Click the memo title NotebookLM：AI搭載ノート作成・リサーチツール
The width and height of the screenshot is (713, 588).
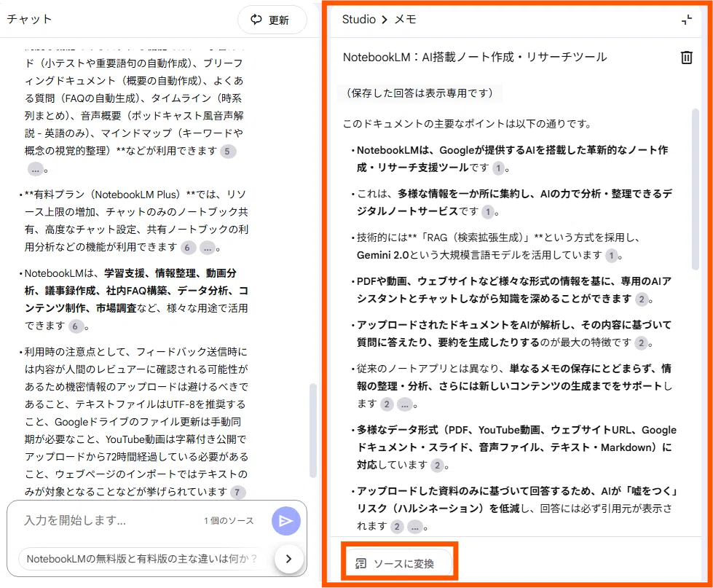pyautogui.click(x=475, y=58)
